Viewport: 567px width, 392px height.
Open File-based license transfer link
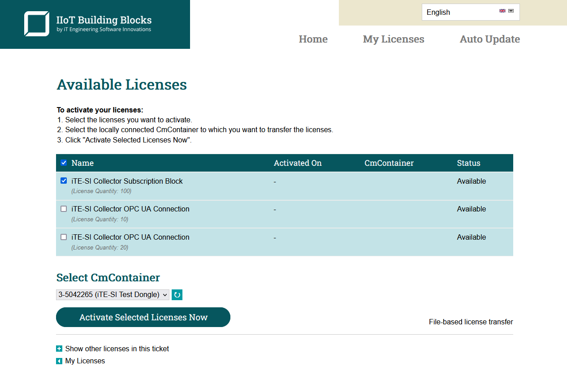tap(471, 322)
